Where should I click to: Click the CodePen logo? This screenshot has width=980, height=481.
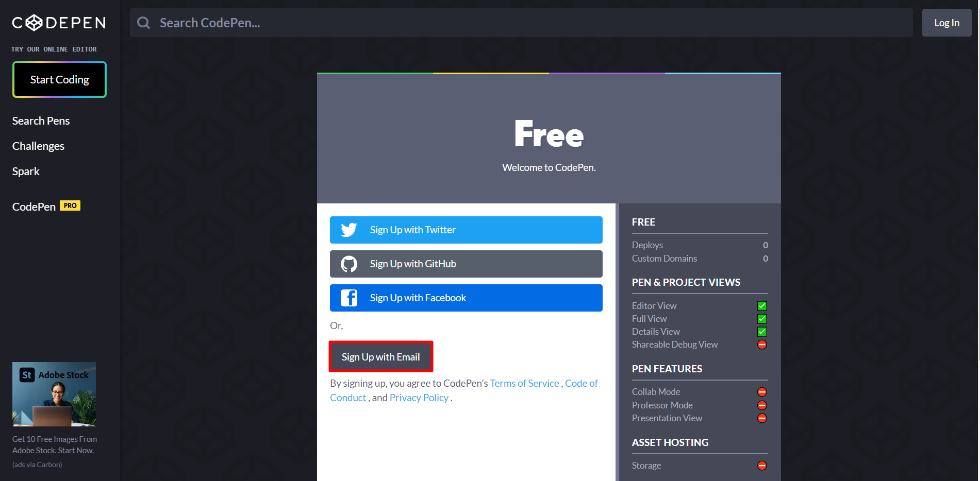(x=59, y=23)
